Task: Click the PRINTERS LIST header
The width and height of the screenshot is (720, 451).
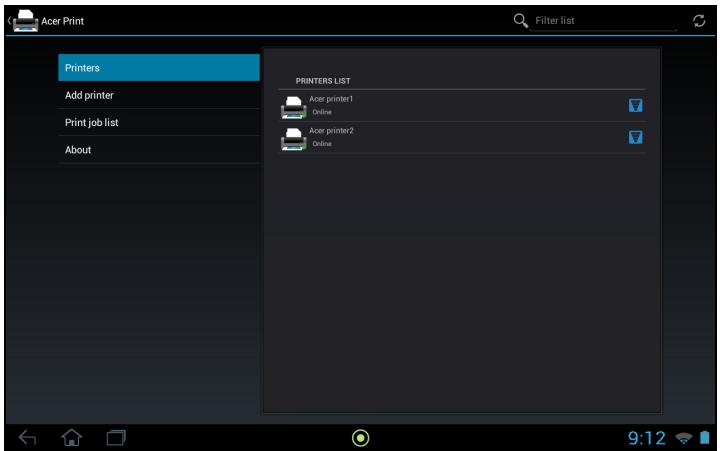Action: 323,81
